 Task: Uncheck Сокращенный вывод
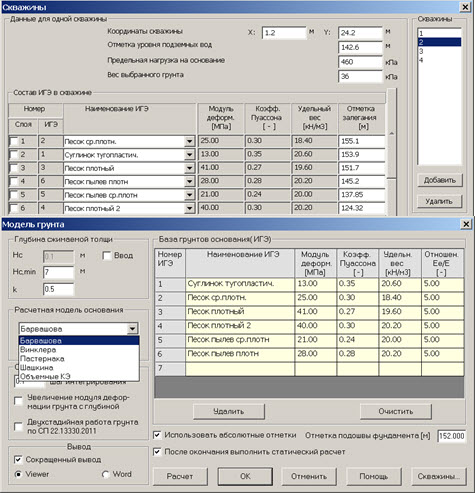click(x=18, y=460)
